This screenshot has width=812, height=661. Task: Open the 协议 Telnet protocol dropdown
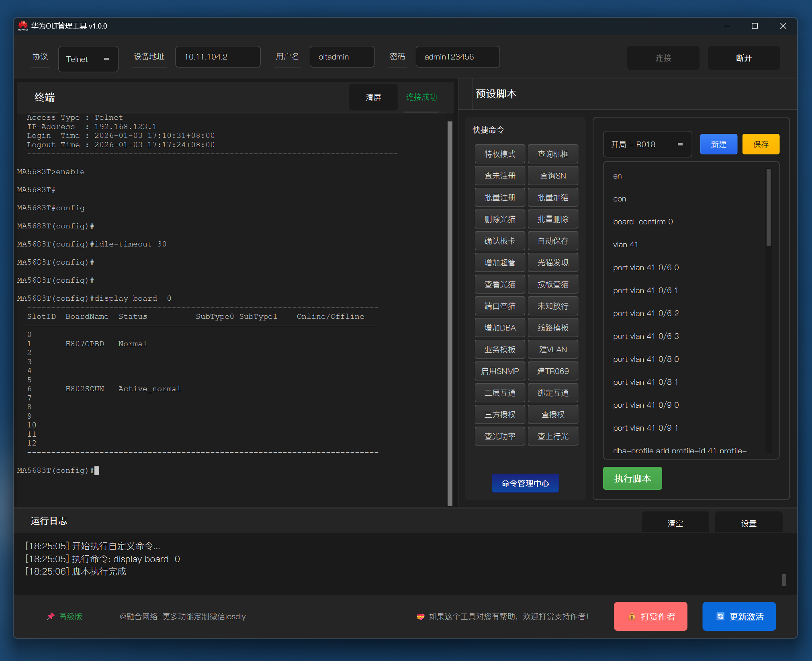point(88,59)
